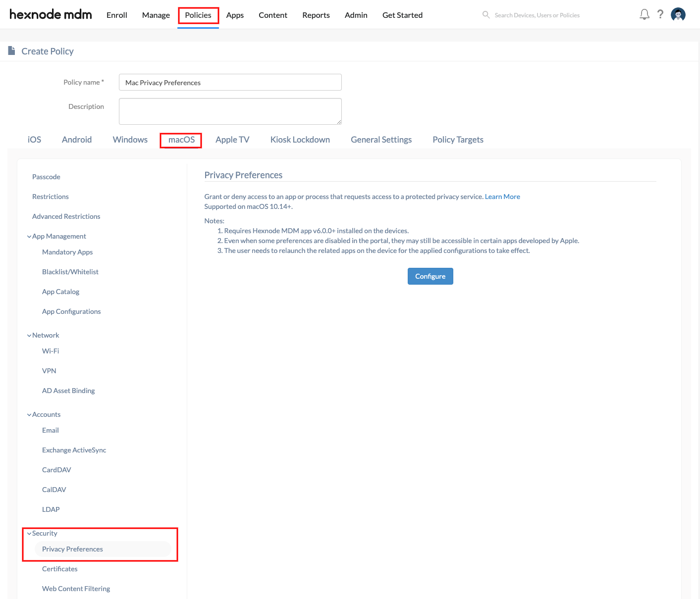Follow the Learn More link
Viewport: 700px width, 599px height.
(502, 197)
